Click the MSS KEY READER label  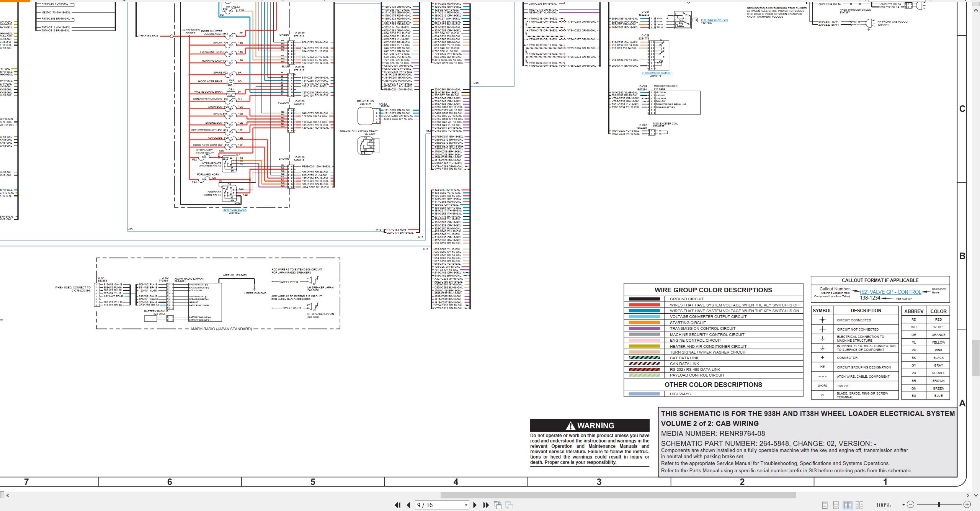point(665,86)
